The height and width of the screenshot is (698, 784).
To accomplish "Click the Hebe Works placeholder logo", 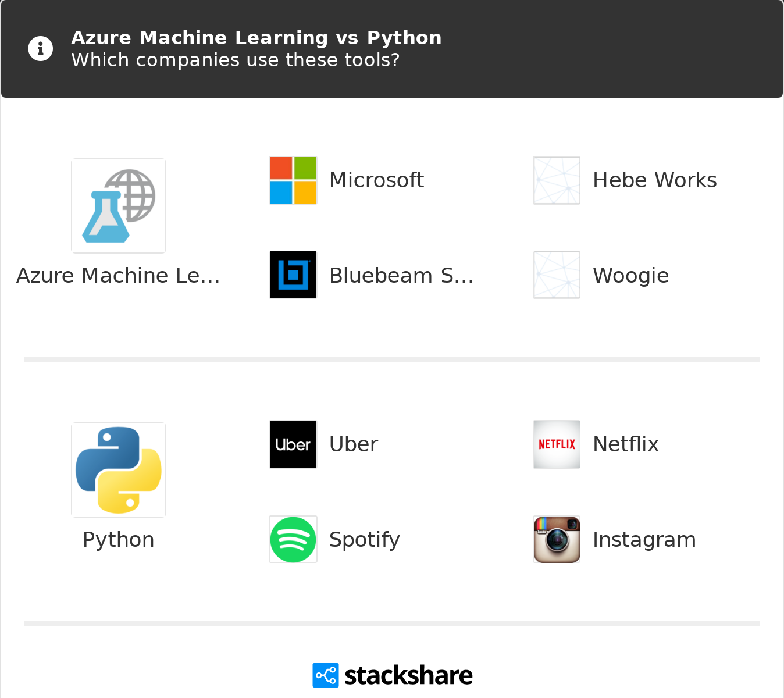I will coord(557,180).
